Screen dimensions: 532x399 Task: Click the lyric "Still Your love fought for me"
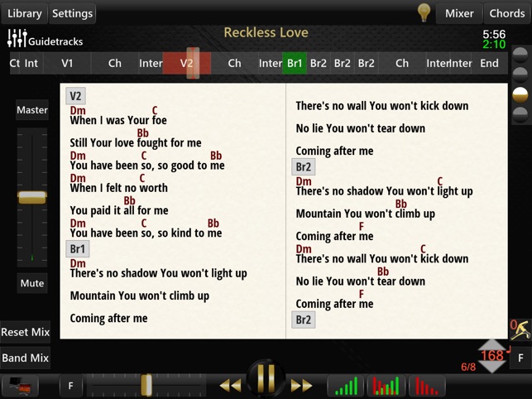pos(136,143)
